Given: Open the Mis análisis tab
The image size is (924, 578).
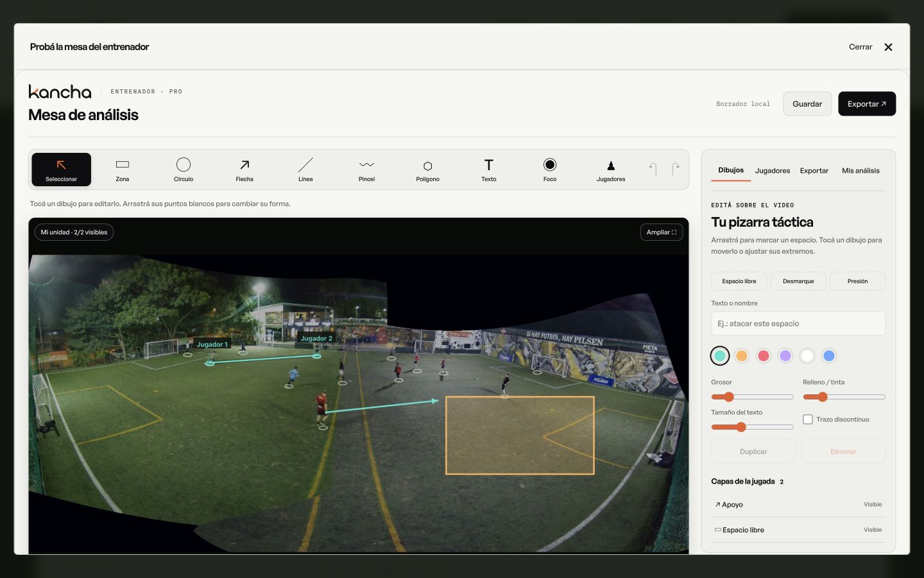Looking at the screenshot, I should point(860,171).
